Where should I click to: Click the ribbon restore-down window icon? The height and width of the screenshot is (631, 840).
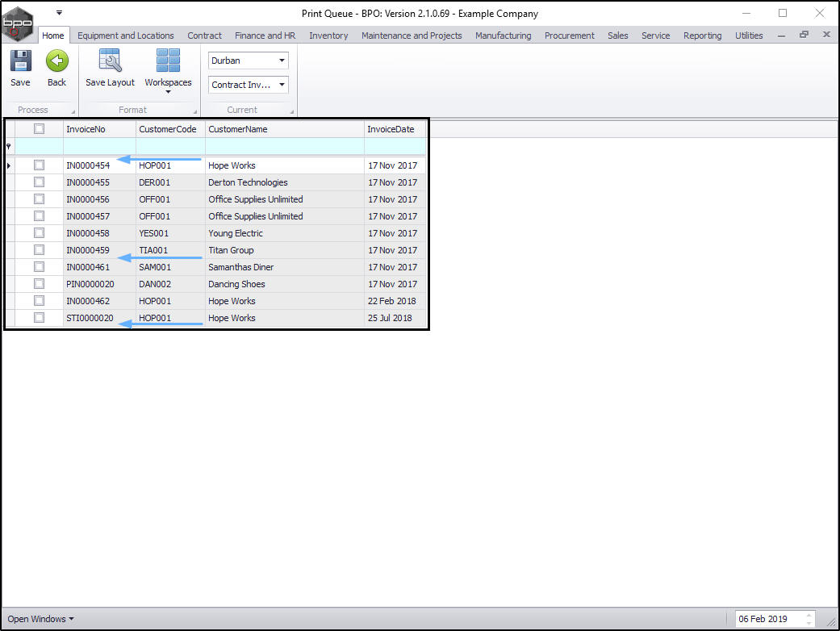pos(804,34)
